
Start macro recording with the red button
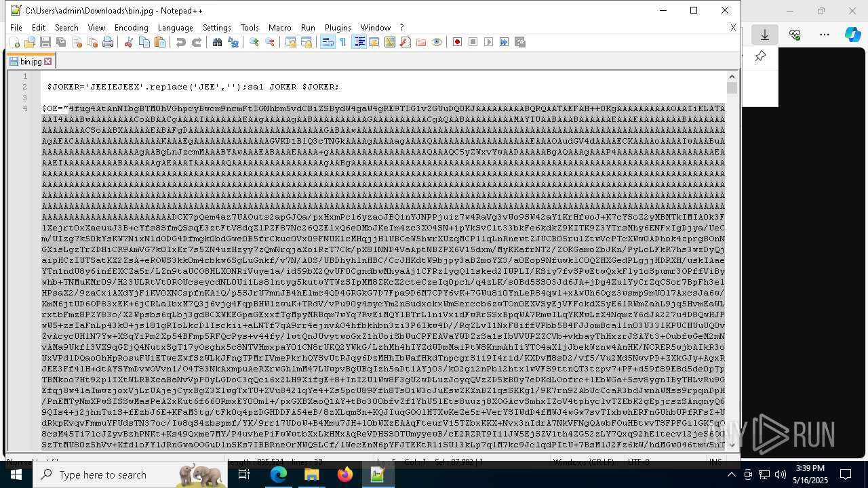tap(457, 42)
